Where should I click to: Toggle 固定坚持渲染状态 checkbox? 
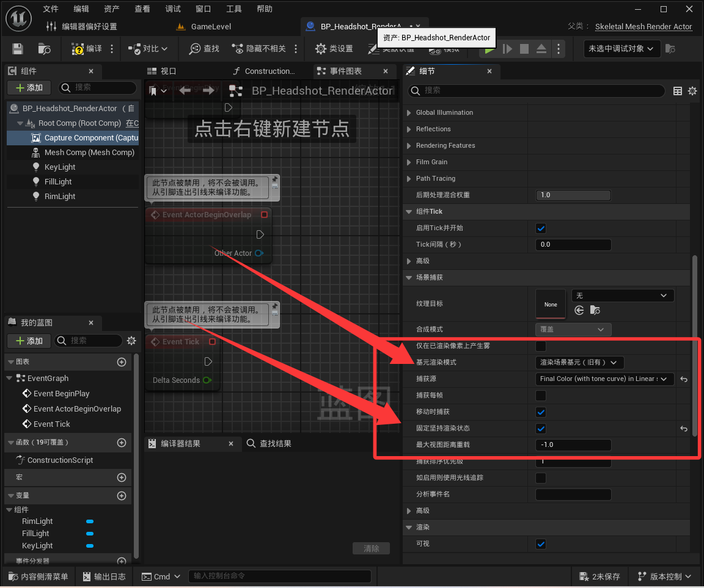pyautogui.click(x=541, y=429)
